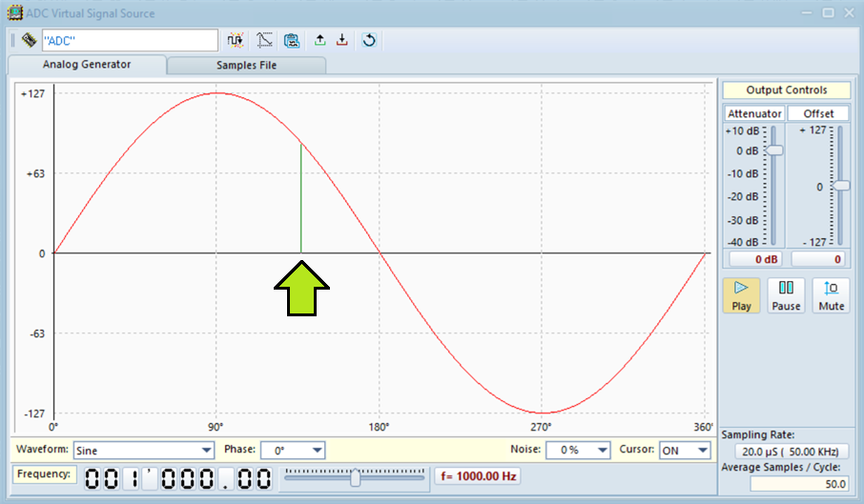Click the 180° axis label on graph
Viewport: 864px width, 504px height.
[x=379, y=428]
